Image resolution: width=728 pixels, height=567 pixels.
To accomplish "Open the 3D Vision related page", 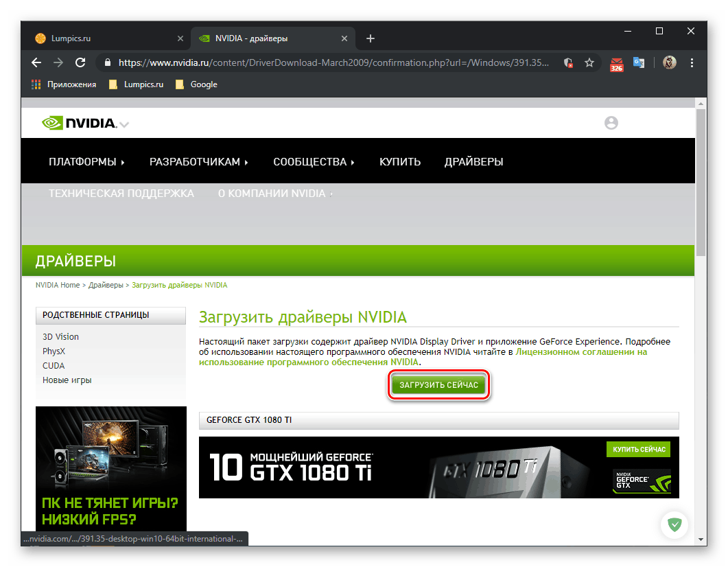I will [x=60, y=336].
